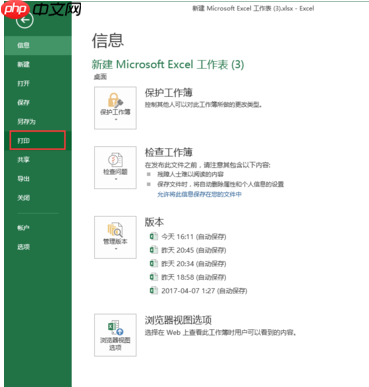The height and width of the screenshot is (387, 369).
Task: Expand the 管理版本 dropdown arrow
Action: (116, 249)
